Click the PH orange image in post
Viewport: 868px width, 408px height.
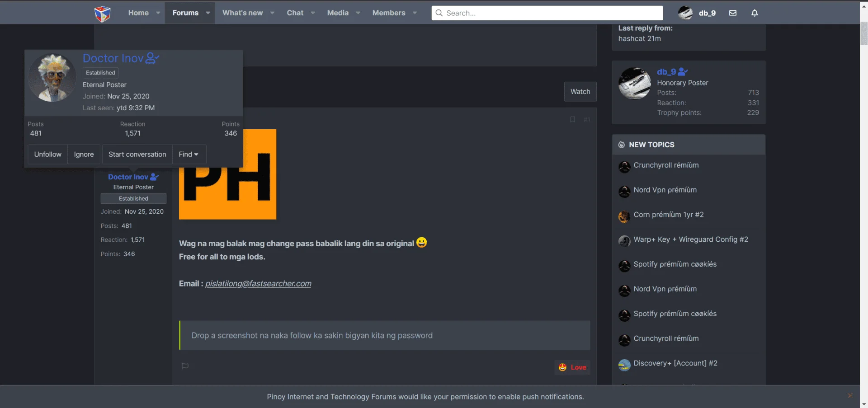pyautogui.click(x=227, y=174)
